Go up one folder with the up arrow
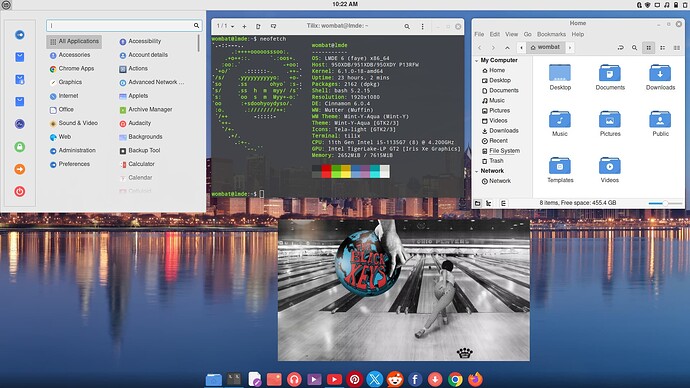 507,48
